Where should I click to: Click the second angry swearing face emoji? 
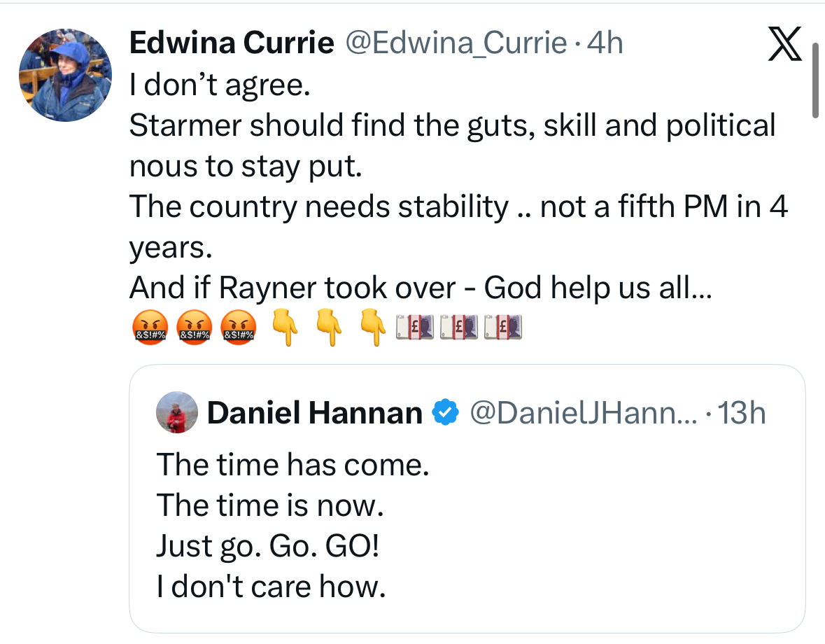pos(192,328)
